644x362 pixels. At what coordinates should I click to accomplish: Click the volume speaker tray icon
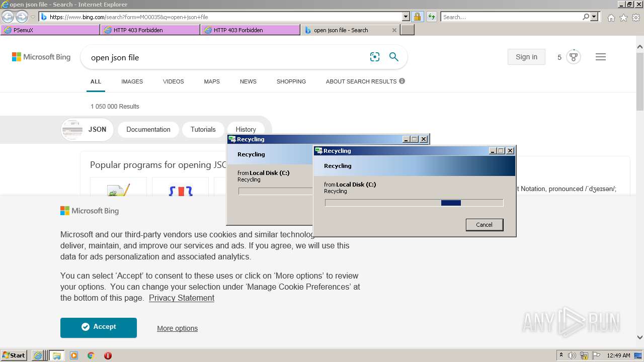tap(572, 355)
